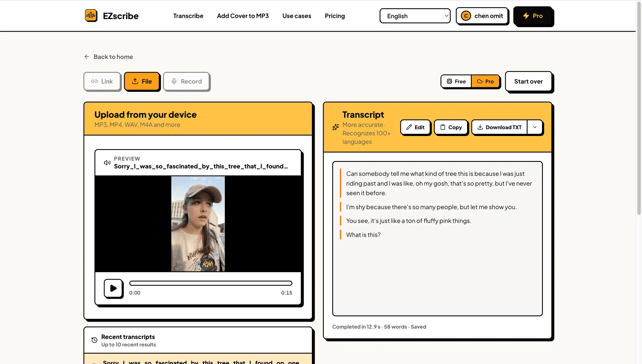This screenshot has height=364, width=642.
Task: Click the page vertical scrollbar
Action: [x=639, y=108]
